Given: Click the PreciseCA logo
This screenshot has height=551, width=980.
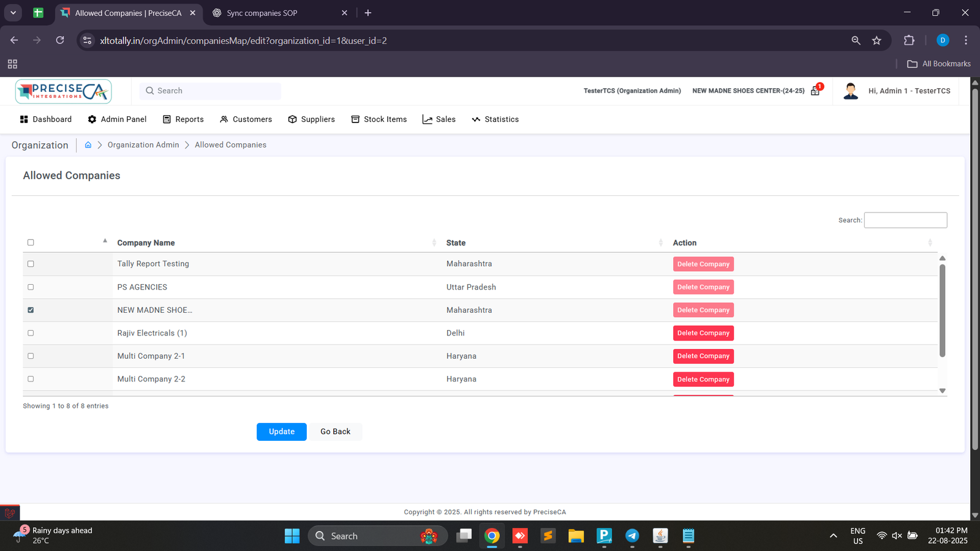Looking at the screenshot, I should point(63,91).
